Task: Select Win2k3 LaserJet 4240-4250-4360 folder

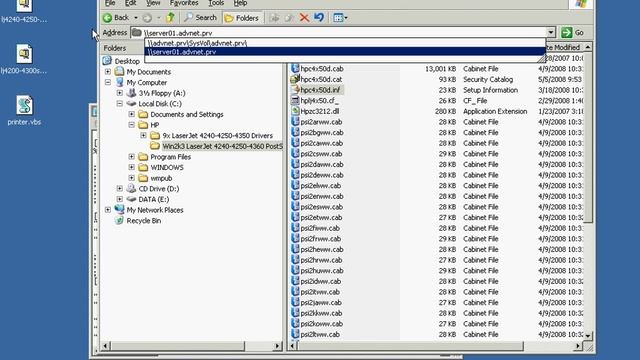Action: tap(222, 146)
